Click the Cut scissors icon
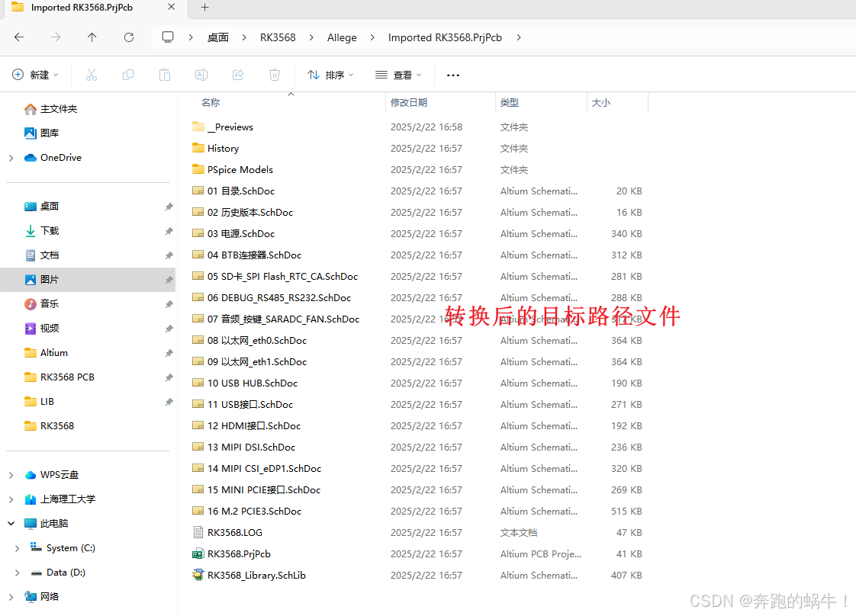This screenshot has height=616, width=856. (x=91, y=75)
